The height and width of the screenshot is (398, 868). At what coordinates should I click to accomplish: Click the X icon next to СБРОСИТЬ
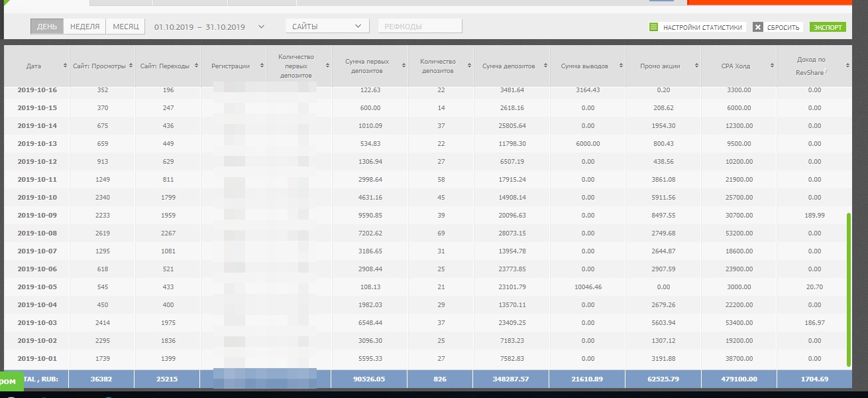click(757, 27)
